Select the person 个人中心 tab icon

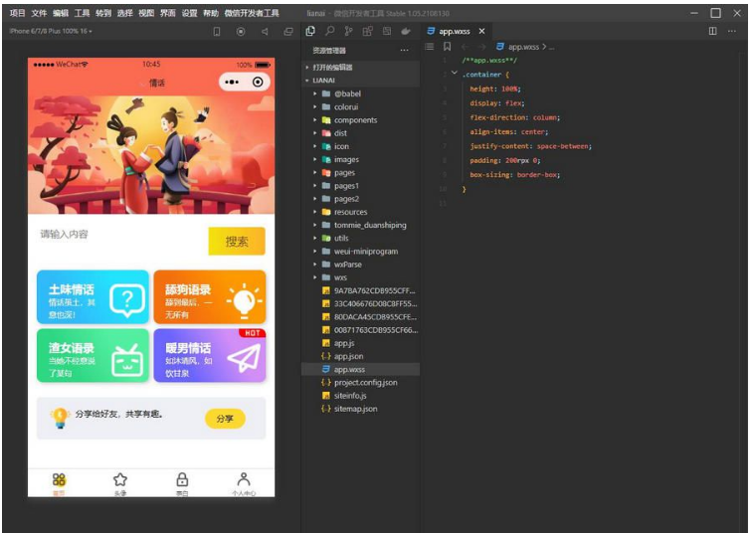pos(244,480)
